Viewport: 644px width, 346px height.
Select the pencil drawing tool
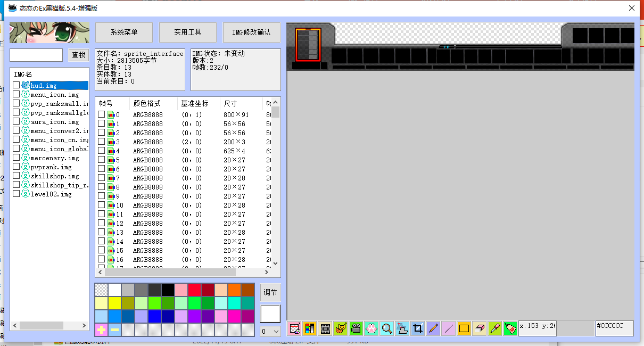(x=433, y=328)
